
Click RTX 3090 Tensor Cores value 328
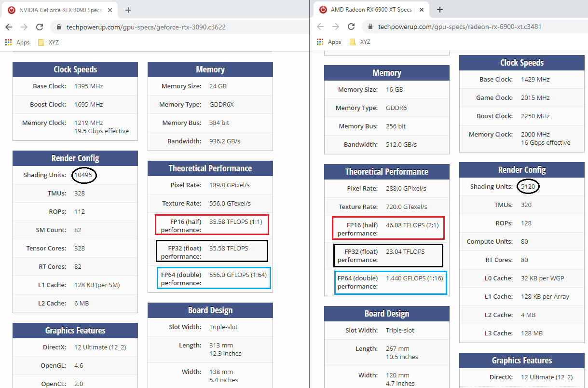[80, 248]
